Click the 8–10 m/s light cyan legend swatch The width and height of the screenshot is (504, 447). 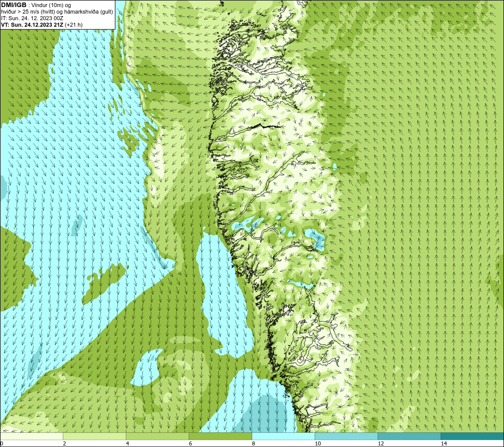283,436
